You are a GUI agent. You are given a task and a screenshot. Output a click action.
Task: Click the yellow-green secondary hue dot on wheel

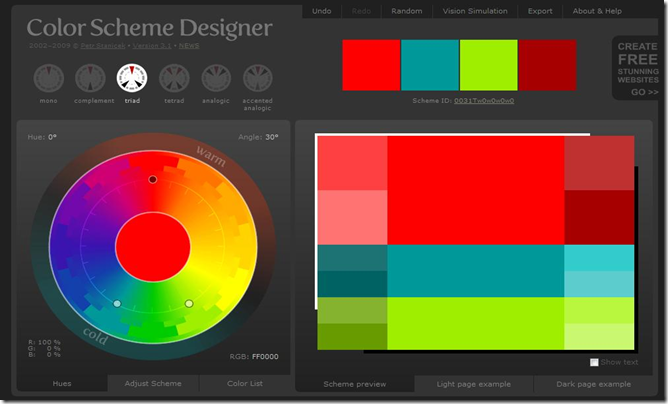tap(189, 303)
